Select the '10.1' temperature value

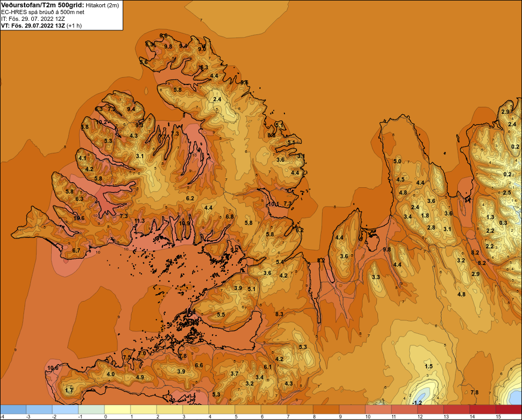point(274,204)
